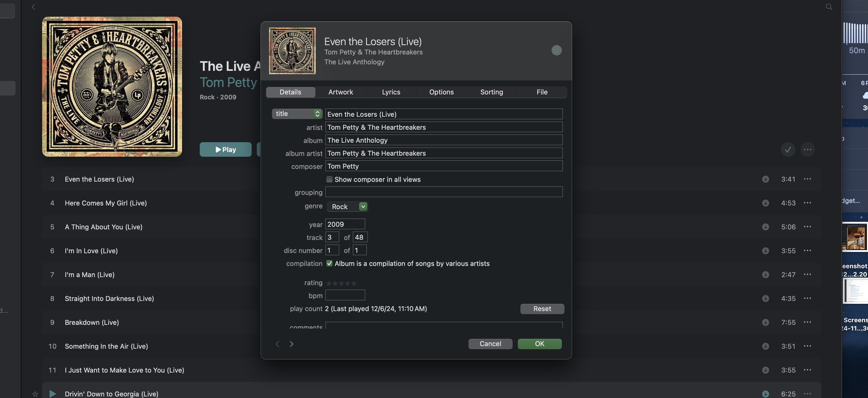This screenshot has height=398, width=868.
Task: Uncheck the compilation album checkbox
Action: point(329,264)
